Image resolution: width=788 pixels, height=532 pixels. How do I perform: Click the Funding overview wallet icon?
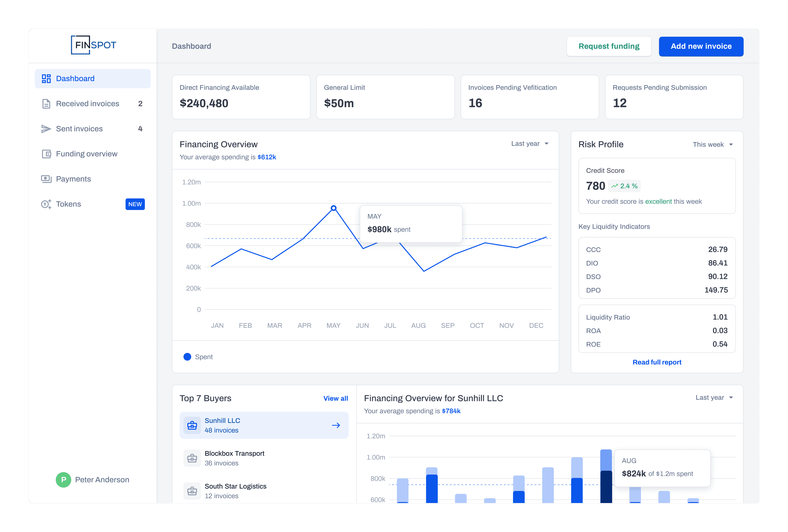point(46,154)
